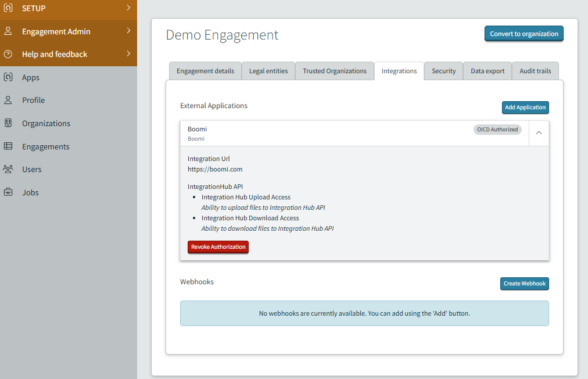This screenshot has height=379, width=588.
Task: Click the Create Webhook button
Action: click(x=524, y=284)
